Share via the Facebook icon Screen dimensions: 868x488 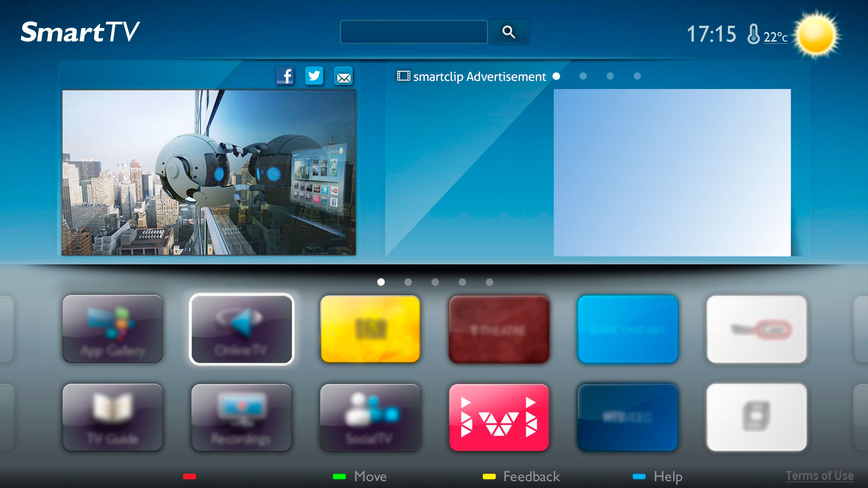(285, 76)
